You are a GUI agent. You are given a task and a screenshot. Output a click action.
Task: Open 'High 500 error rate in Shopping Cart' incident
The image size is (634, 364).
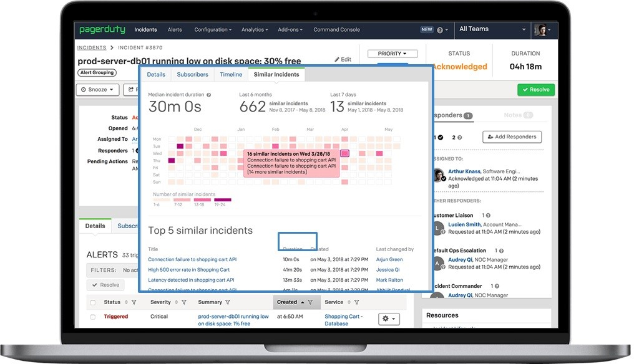(x=188, y=270)
